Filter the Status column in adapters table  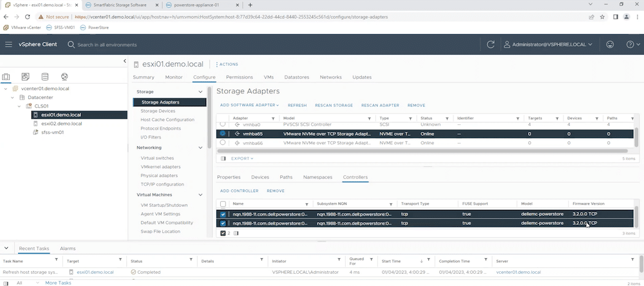click(x=447, y=119)
